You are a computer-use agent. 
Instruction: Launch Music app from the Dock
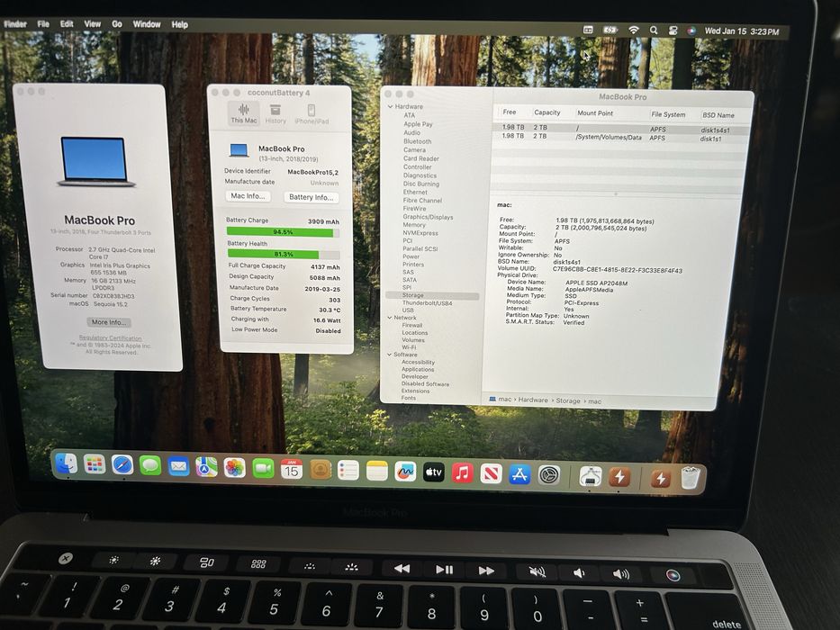coord(463,473)
